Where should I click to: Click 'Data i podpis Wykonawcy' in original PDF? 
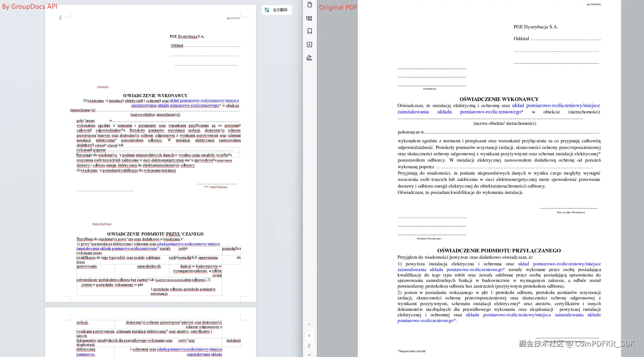(571, 212)
